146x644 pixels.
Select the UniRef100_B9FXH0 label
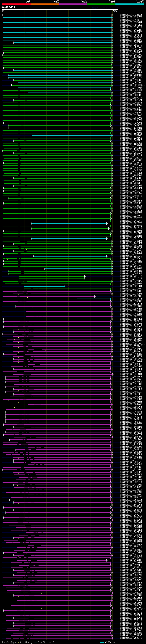pyautogui.click(x=131, y=93)
